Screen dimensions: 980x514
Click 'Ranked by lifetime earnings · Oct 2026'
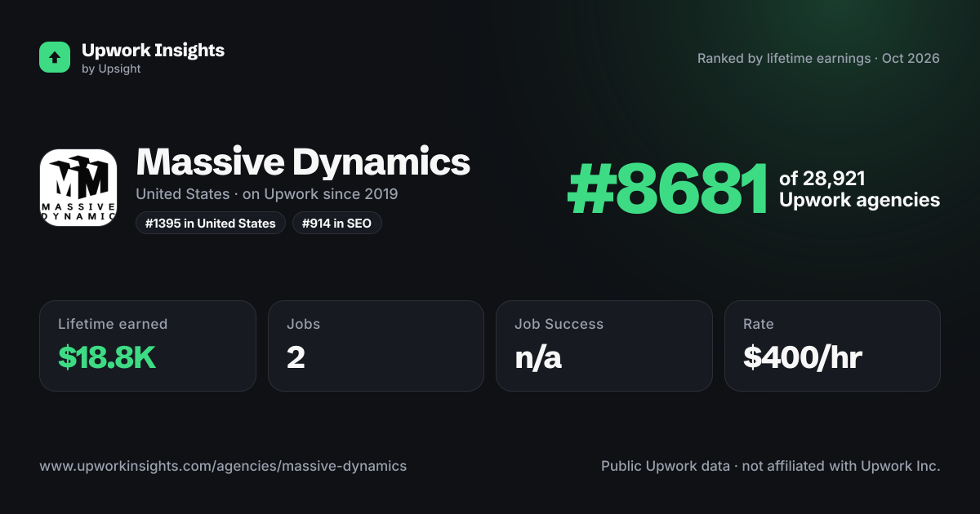[x=818, y=59]
